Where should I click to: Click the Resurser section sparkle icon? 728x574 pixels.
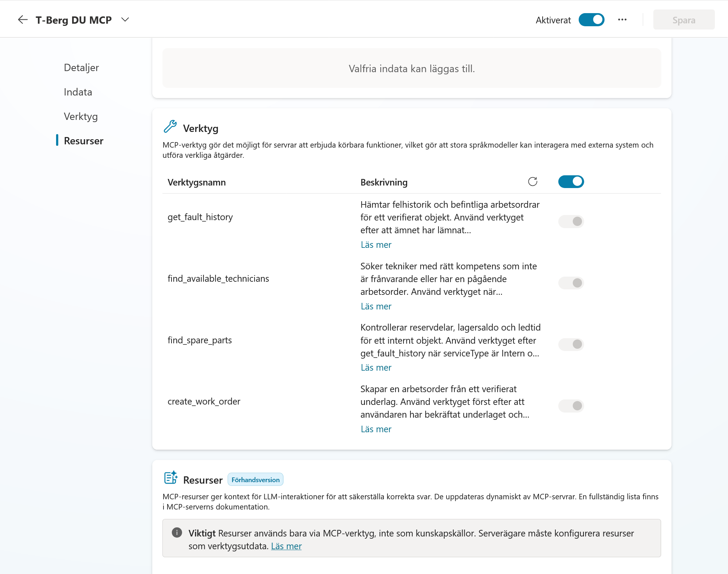click(x=170, y=477)
